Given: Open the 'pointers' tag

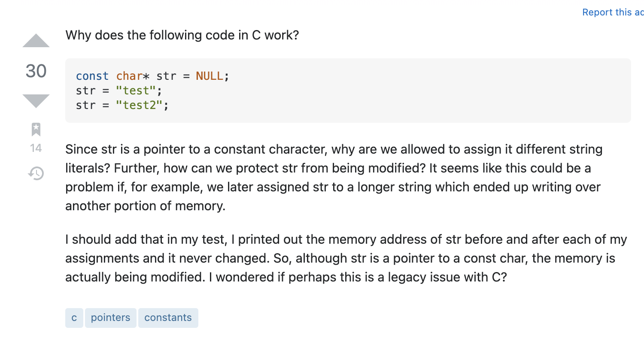Looking at the screenshot, I should [111, 318].
